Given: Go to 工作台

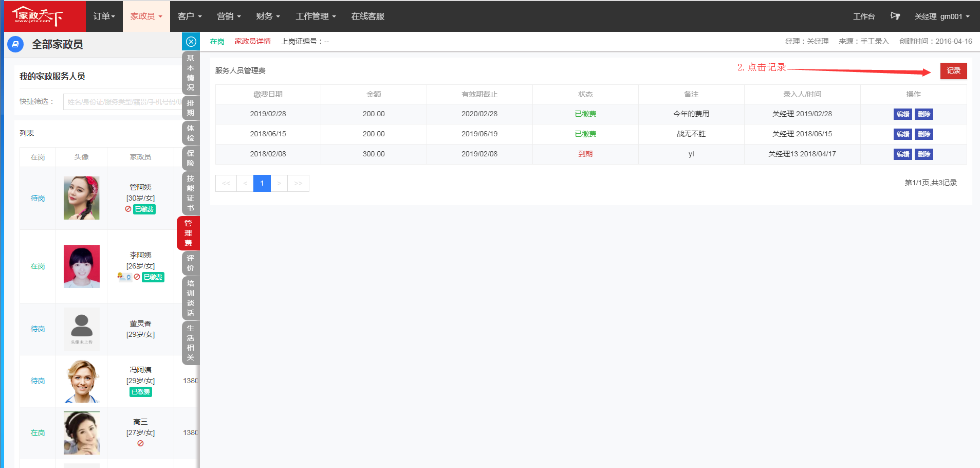Looking at the screenshot, I should pos(864,16).
